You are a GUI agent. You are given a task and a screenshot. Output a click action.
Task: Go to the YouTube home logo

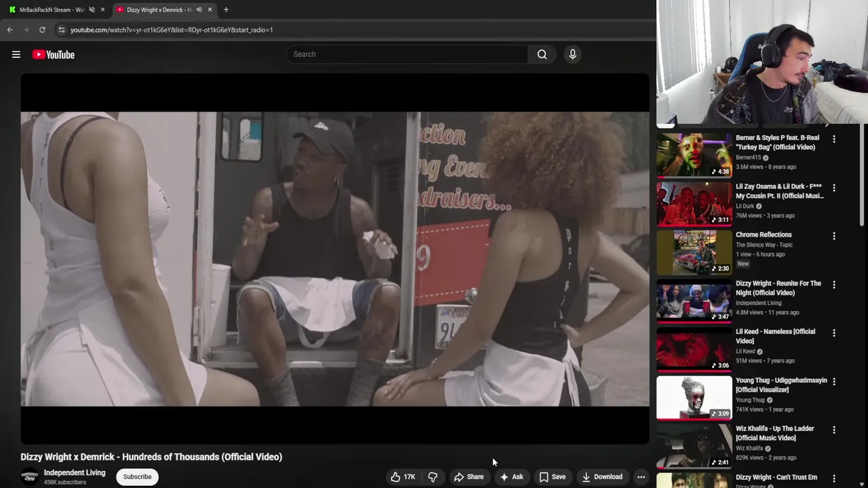pyautogui.click(x=53, y=54)
